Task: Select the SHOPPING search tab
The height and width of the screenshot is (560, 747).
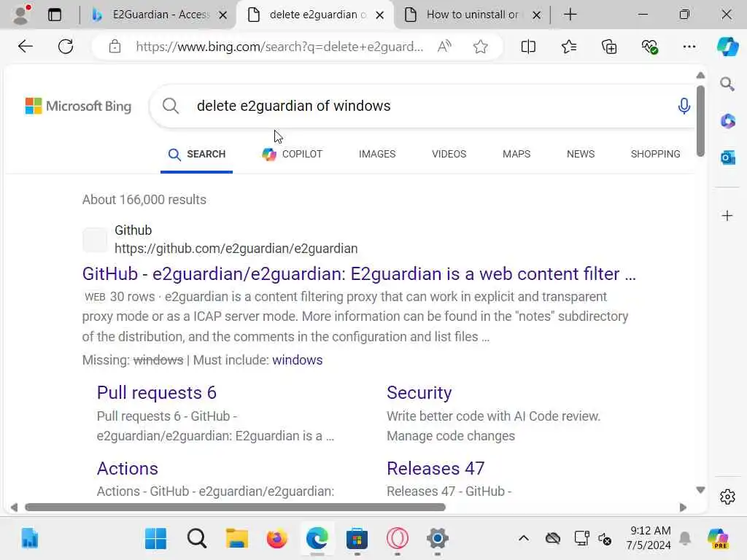Action: (655, 154)
